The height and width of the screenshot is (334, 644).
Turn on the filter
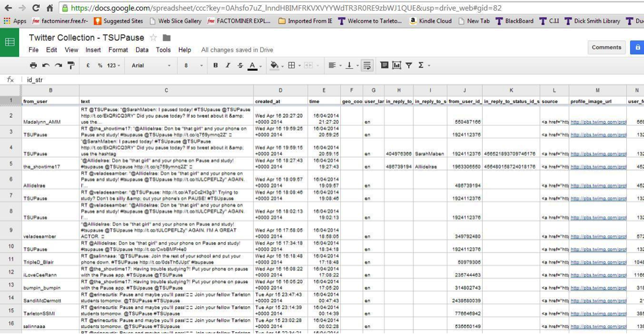coord(409,65)
